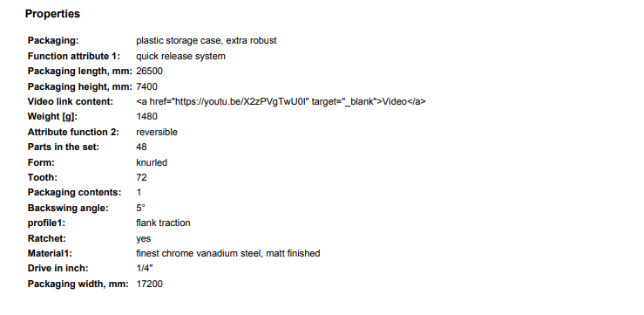
Task: Click the chrome vanadium steel material text
Action: (x=228, y=253)
